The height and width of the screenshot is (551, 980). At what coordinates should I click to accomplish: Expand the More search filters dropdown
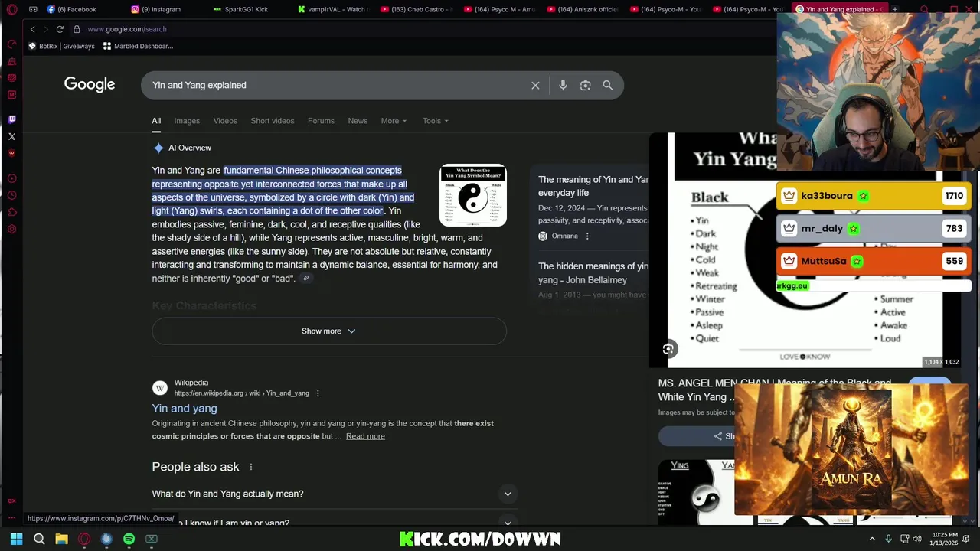pyautogui.click(x=394, y=121)
